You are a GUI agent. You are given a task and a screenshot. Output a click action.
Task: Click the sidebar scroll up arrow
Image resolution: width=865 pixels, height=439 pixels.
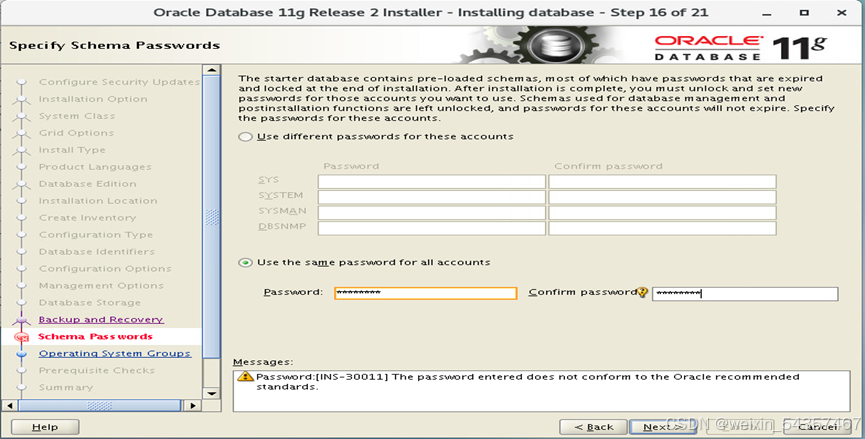point(211,71)
